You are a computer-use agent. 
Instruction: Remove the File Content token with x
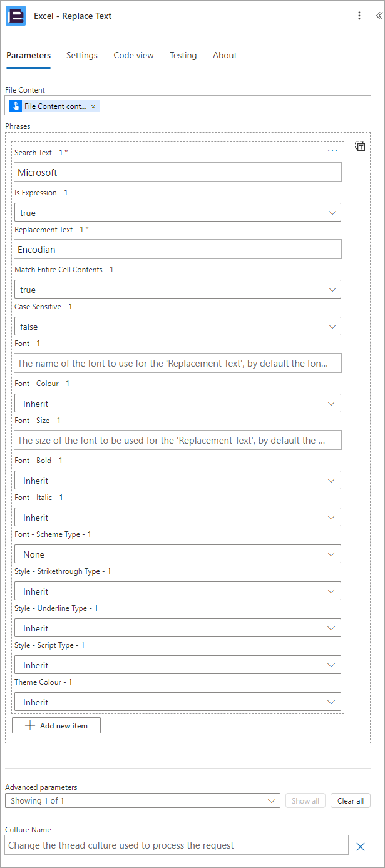tap(93, 106)
